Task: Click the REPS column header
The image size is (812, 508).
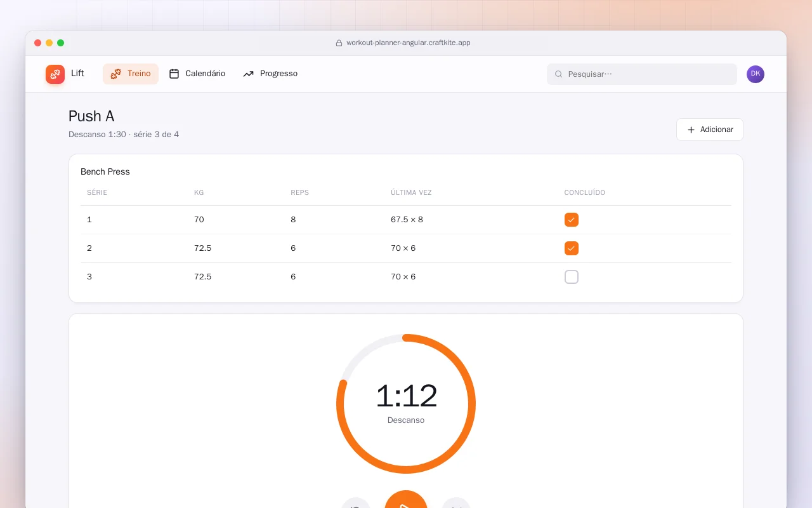Action: 299,192
